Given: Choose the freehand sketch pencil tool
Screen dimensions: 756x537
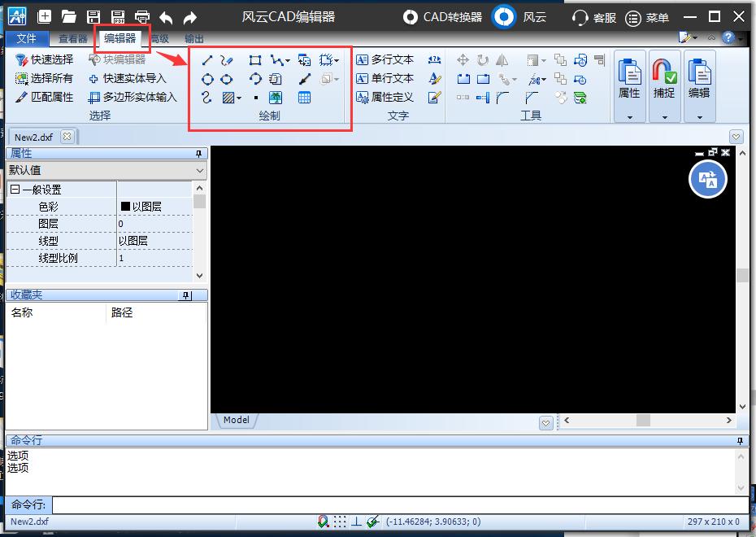Looking at the screenshot, I should pos(226,60).
